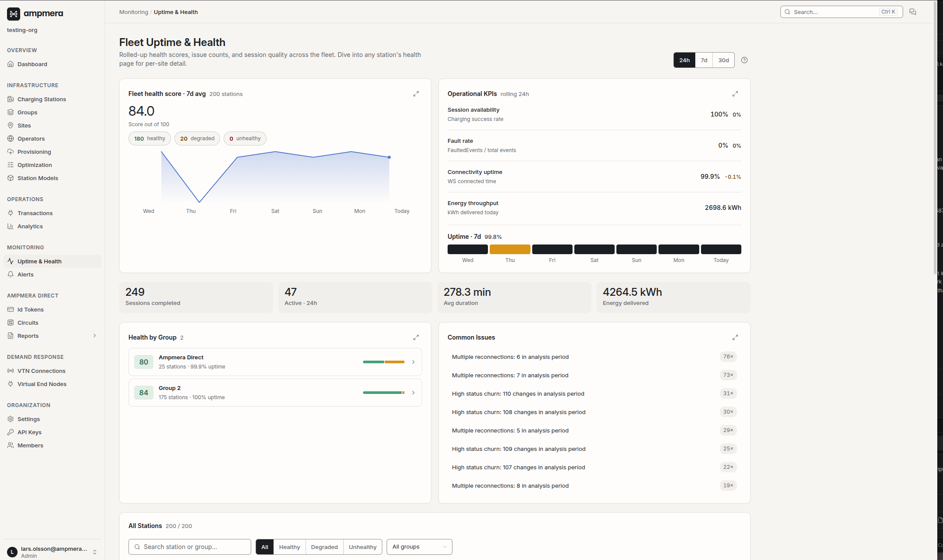Open Groups via its layers icon
Image resolution: width=943 pixels, height=560 pixels.
[11, 112]
